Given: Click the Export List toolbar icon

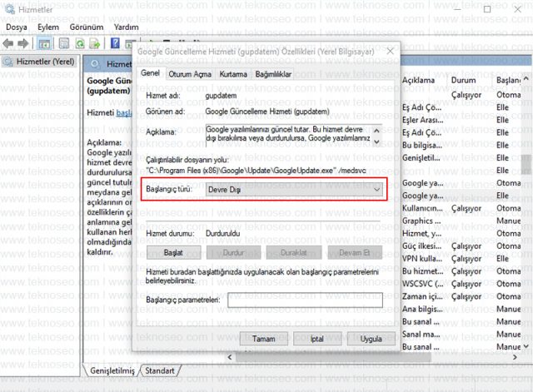Looking at the screenshot, I should (94, 43).
